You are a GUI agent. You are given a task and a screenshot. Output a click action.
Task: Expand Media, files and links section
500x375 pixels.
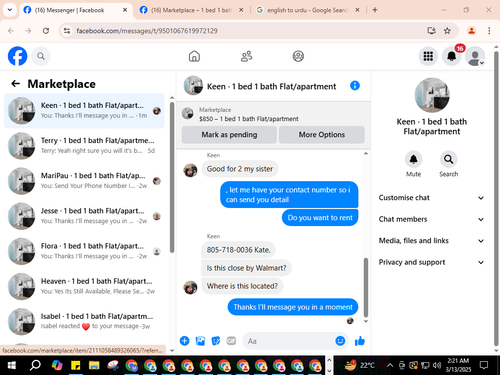(x=431, y=241)
